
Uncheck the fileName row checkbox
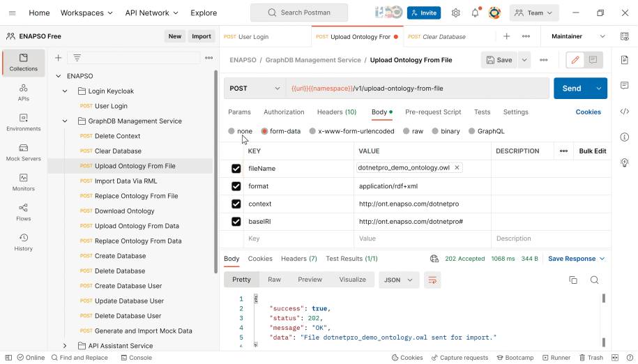coord(236,168)
